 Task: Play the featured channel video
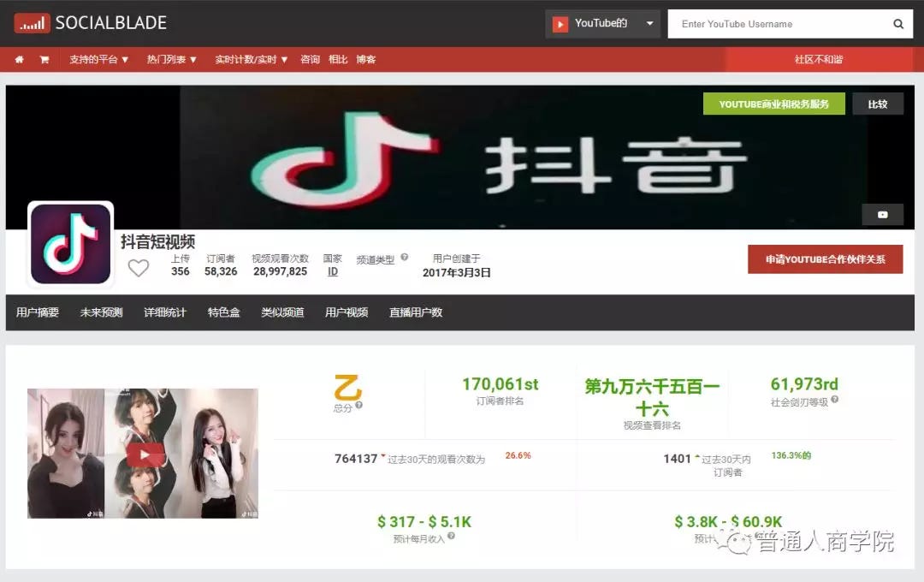(145, 454)
